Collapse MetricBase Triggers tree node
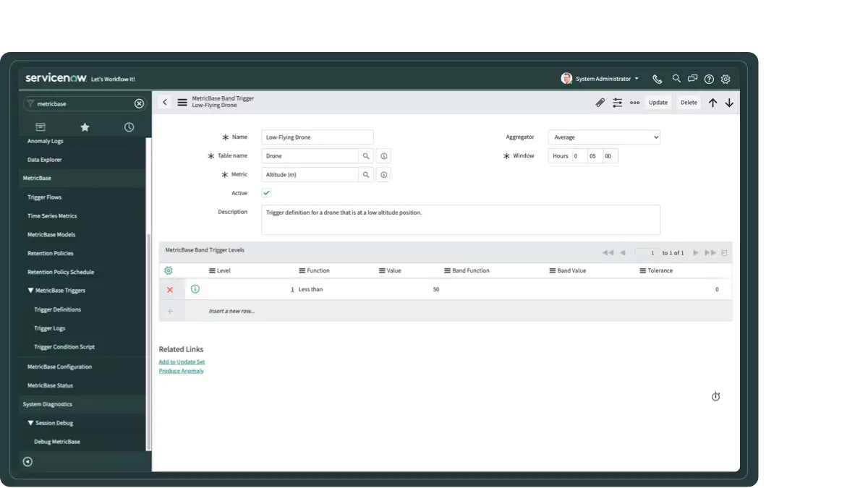 [x=30, y=291]
